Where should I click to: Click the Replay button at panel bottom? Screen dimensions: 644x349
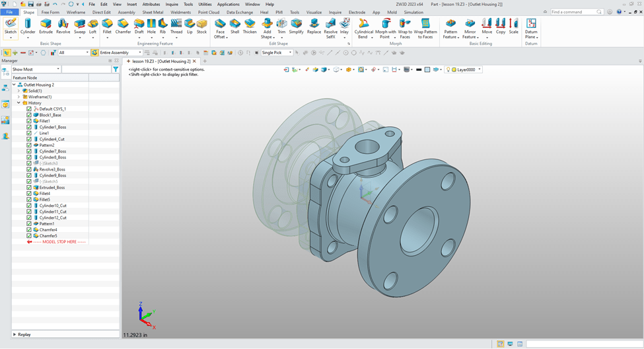point(24,334)
